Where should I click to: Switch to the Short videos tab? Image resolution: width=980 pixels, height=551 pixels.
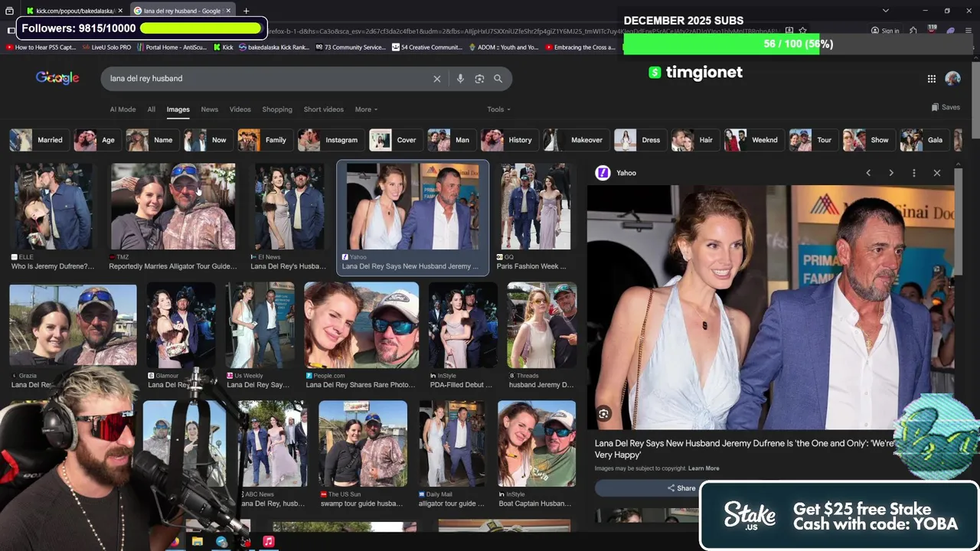(324, 109)
